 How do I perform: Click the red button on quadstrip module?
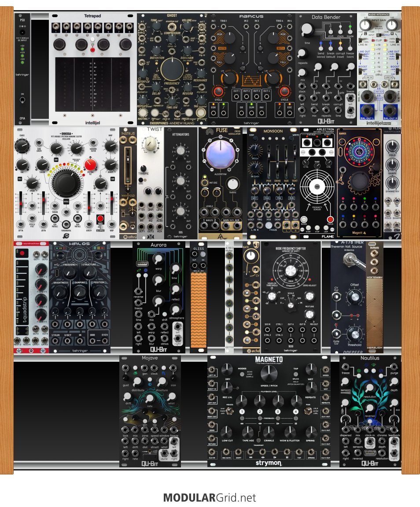click(22, 253)
